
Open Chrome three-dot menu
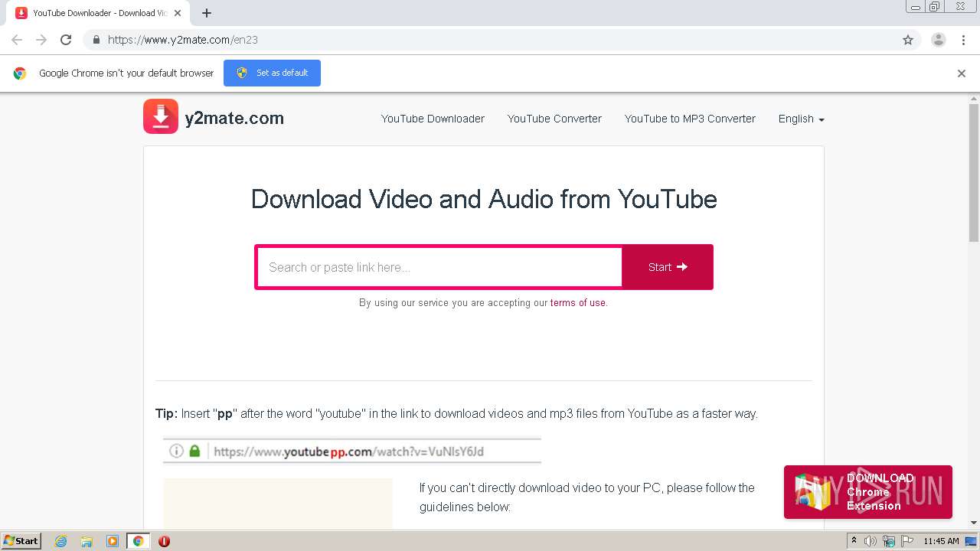[x=963, y=40]
